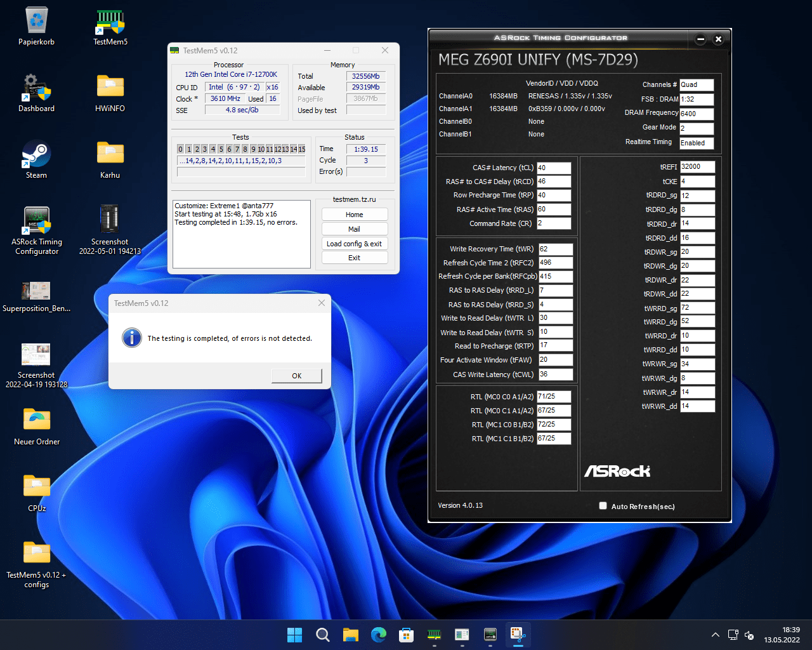
Task: Open the Windows Start menu
Action: tap(295, 635)
